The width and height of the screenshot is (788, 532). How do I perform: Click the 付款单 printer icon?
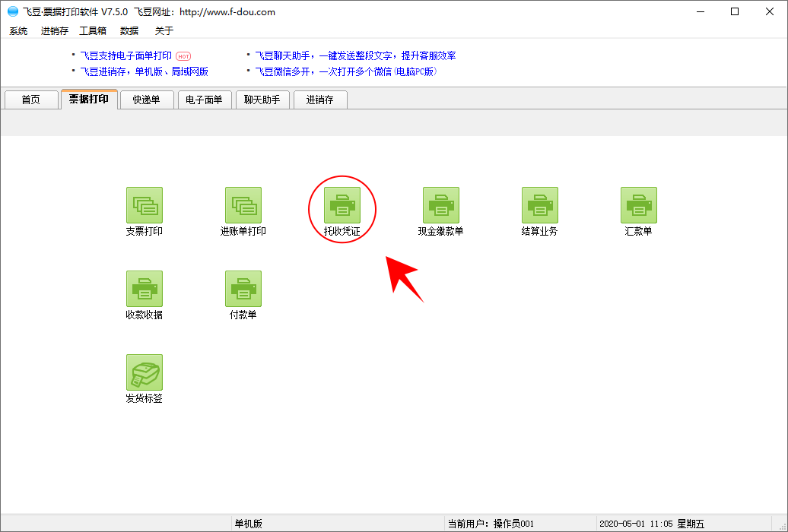click(243, 289)
